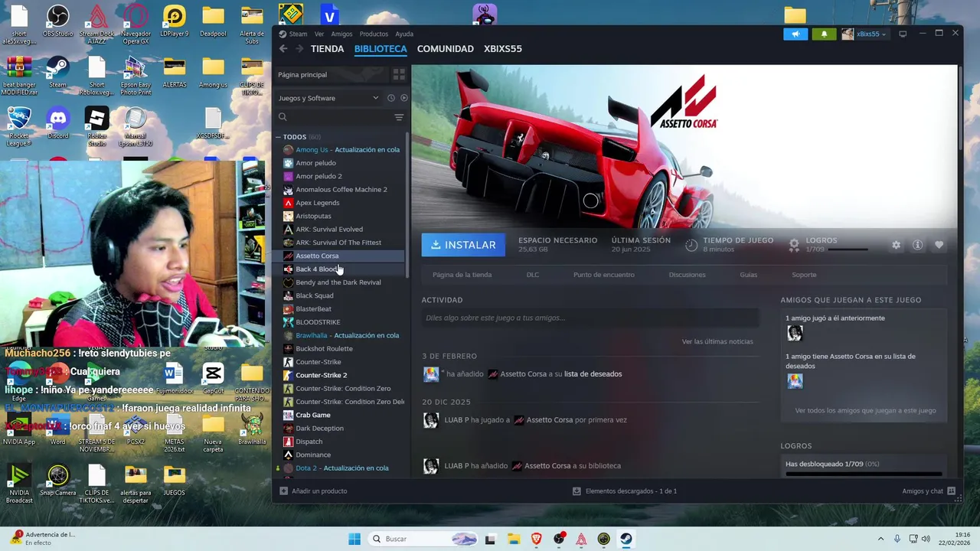Open the Amigos menu
This screenshot has height=551, width=980.
(x=341, y=34)
